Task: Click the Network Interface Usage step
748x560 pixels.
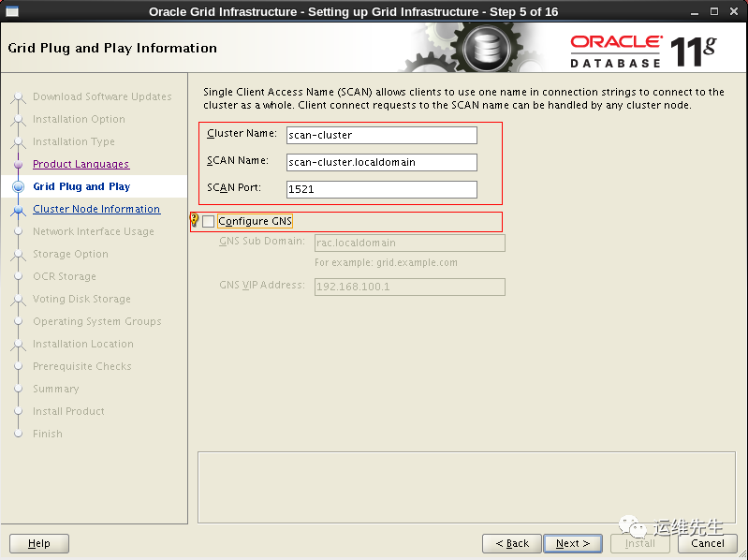Action: (x=93, y=231)
